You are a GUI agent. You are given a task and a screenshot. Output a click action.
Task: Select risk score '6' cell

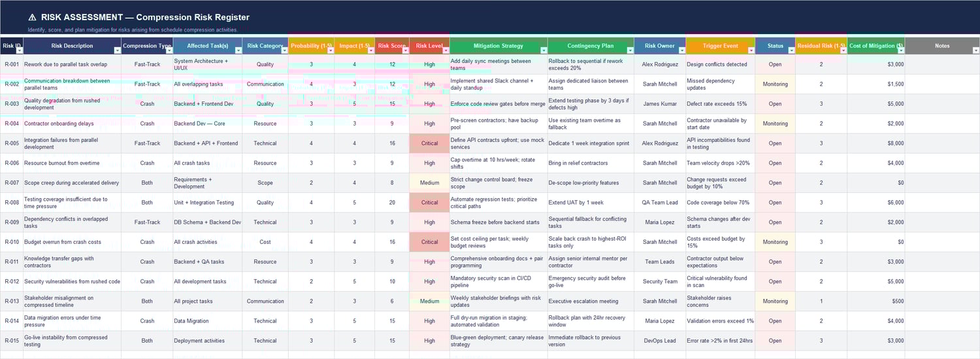click(392, 301)
